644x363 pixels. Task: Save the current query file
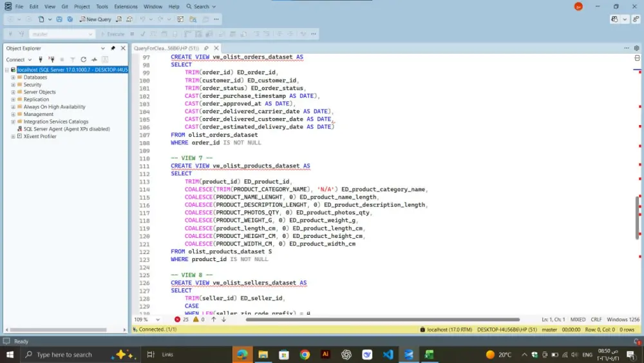(59, 19)
